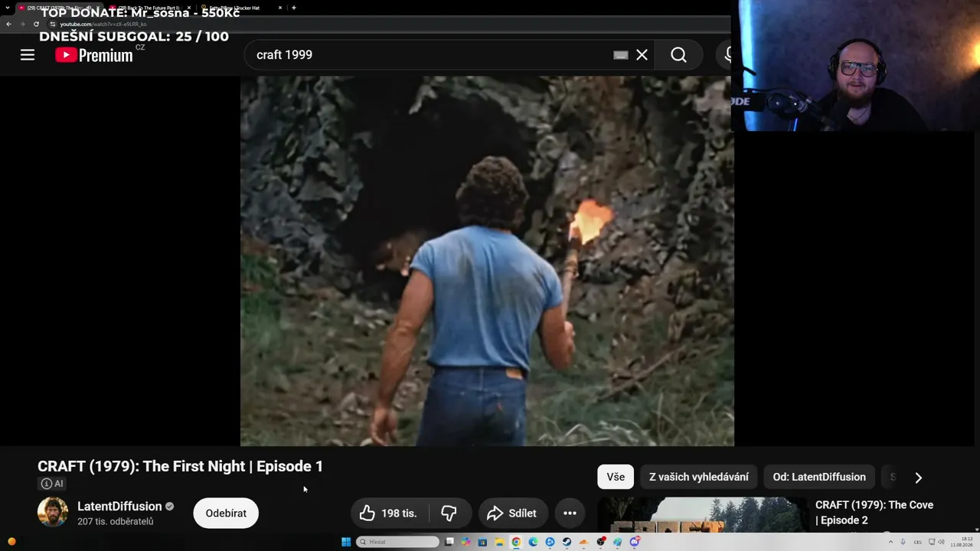Open Task View on the taskbar
Image resolution: width=980 pixels, height=551 pixels.
click(449, 542)
